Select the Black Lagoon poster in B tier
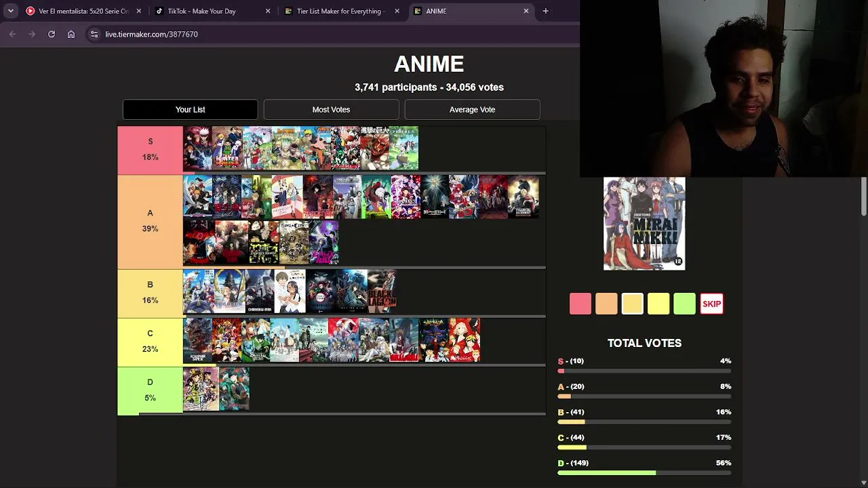Viewport: 868px width, 488px height. click(382, 291)
